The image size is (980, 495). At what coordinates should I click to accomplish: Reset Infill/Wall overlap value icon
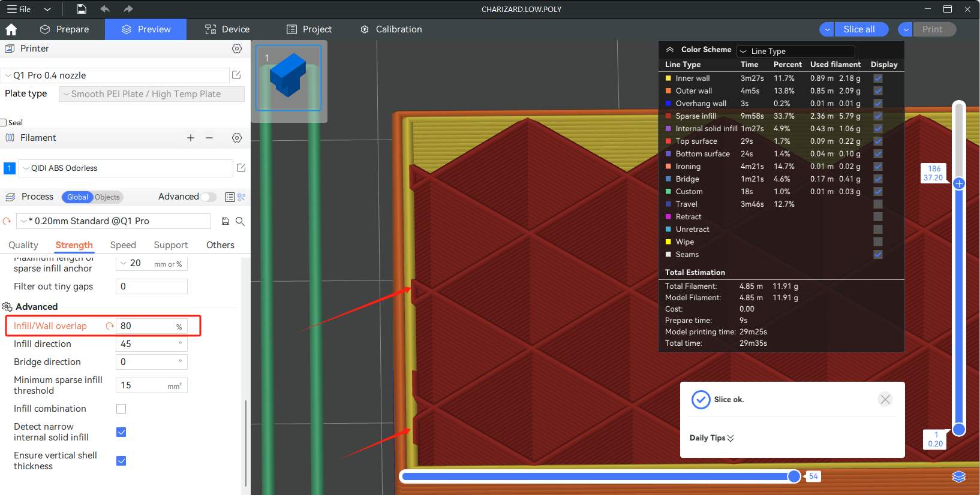[x=110, y=326]
